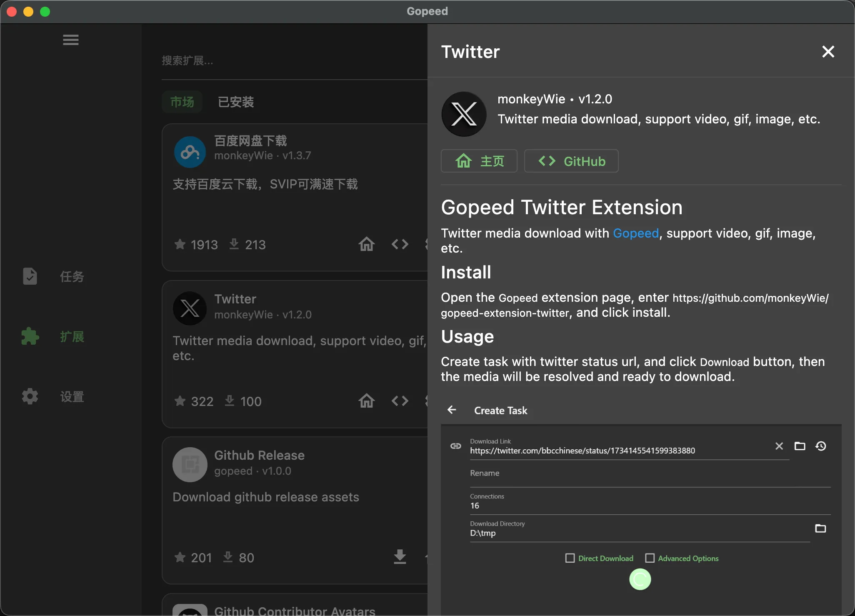Click the home icon on Twitter extension card
855x616 pixels.
[x=366, y=401]
